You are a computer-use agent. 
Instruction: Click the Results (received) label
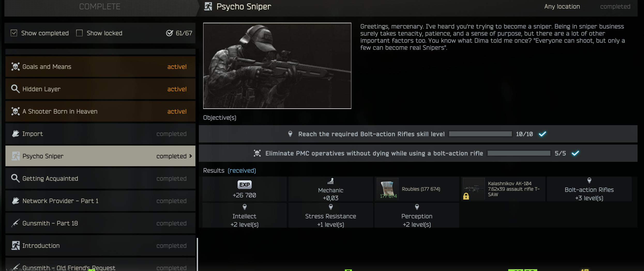[x=229, y=171]
